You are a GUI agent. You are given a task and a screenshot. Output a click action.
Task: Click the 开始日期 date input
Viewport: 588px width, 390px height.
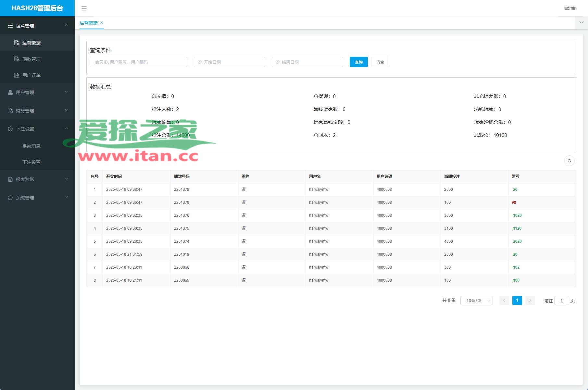[230, 62]
